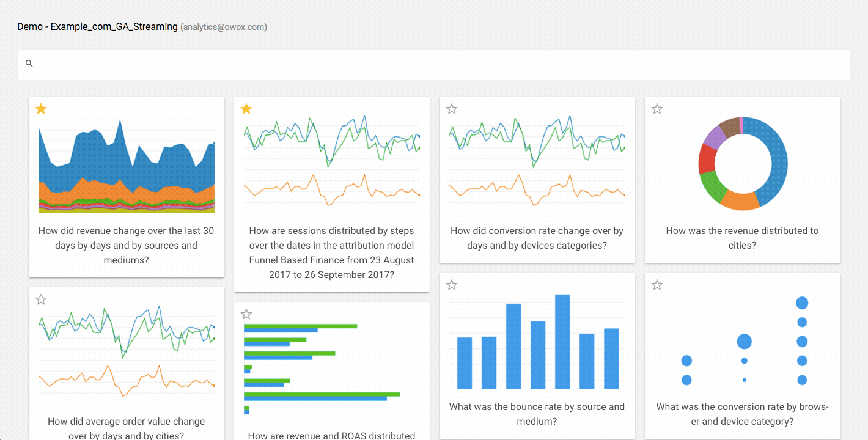Star the conversion rate by browser card
This screenshot has height=440, width=868.
tap(657, 285)
